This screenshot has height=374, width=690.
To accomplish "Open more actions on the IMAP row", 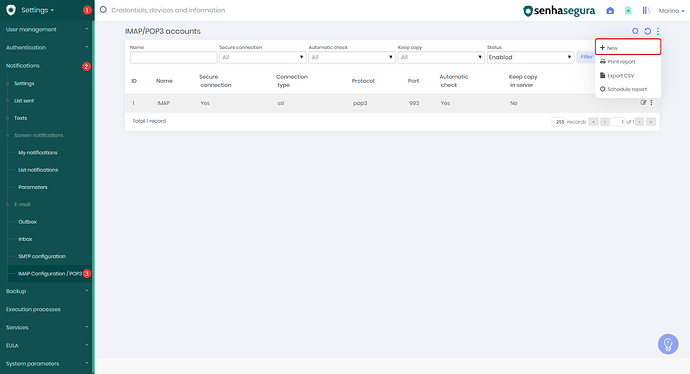I will 651,103.
